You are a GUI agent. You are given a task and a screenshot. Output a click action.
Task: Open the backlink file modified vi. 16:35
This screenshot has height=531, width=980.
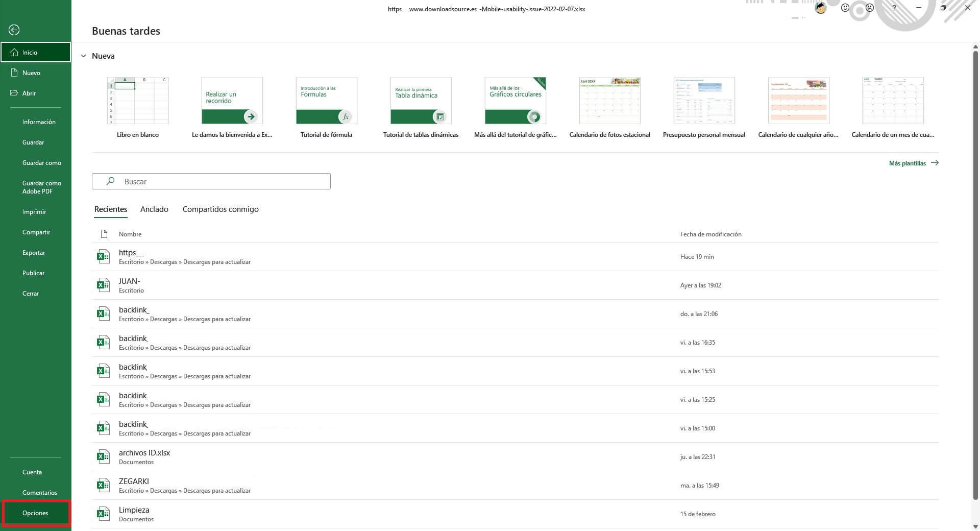click(x=516, y=342)
